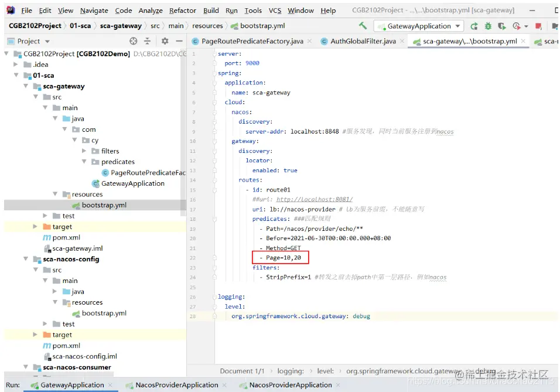Switch to PageRoutePredicateFactory.java tab
Viewport: 560px width, 392px height.
[252, 41]
